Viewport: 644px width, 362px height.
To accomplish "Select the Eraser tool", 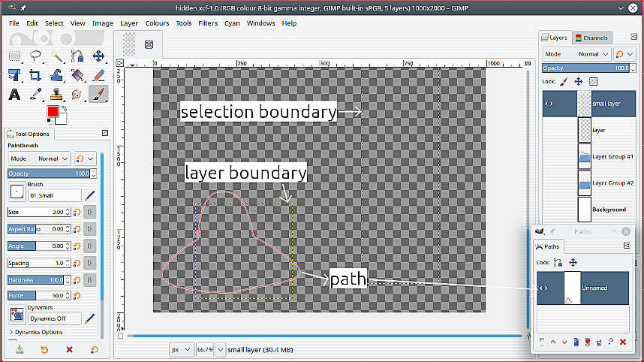I will click(98, 75).
